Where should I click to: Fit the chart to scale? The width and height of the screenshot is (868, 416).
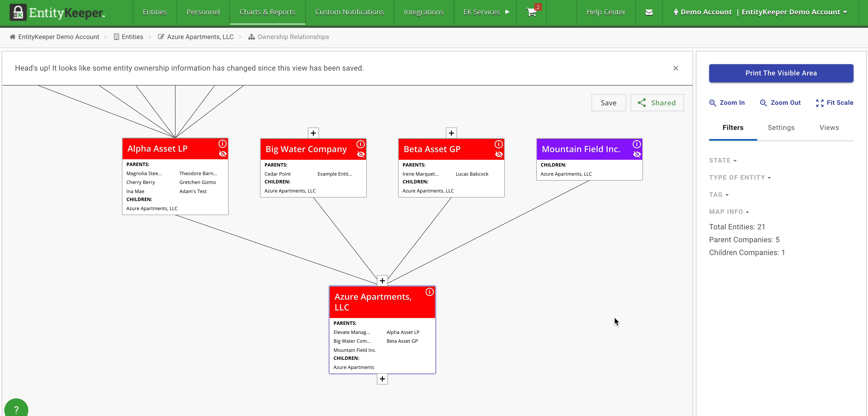(x=834, y=103)
